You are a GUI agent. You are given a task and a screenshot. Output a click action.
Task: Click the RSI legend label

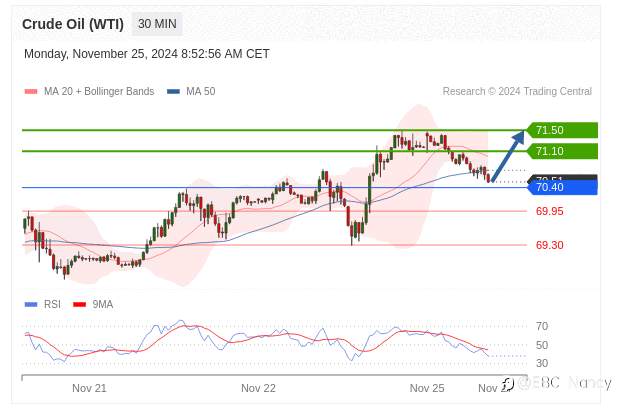[53, 304]
